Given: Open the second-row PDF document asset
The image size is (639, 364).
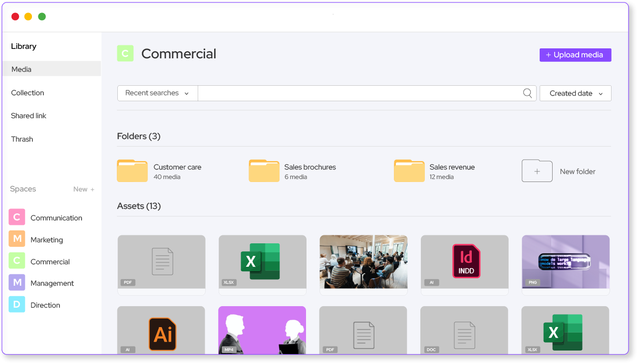Looking at the screenshot, I should click(x=363, y=331).
